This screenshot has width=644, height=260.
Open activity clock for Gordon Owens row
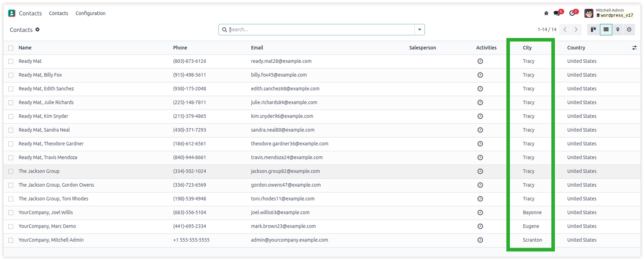[480, 185]
